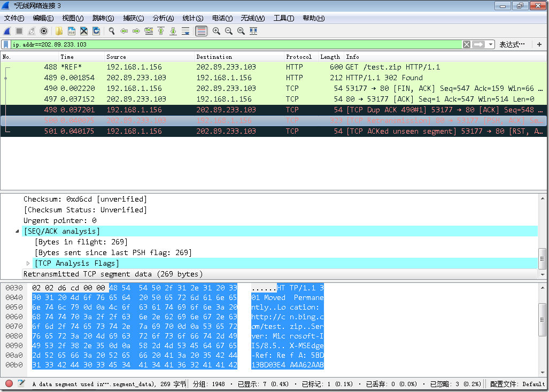Viewport: 549px width, 392px height.
Task: Sort by the Protocol column header
Action: (x=301, y=57)
